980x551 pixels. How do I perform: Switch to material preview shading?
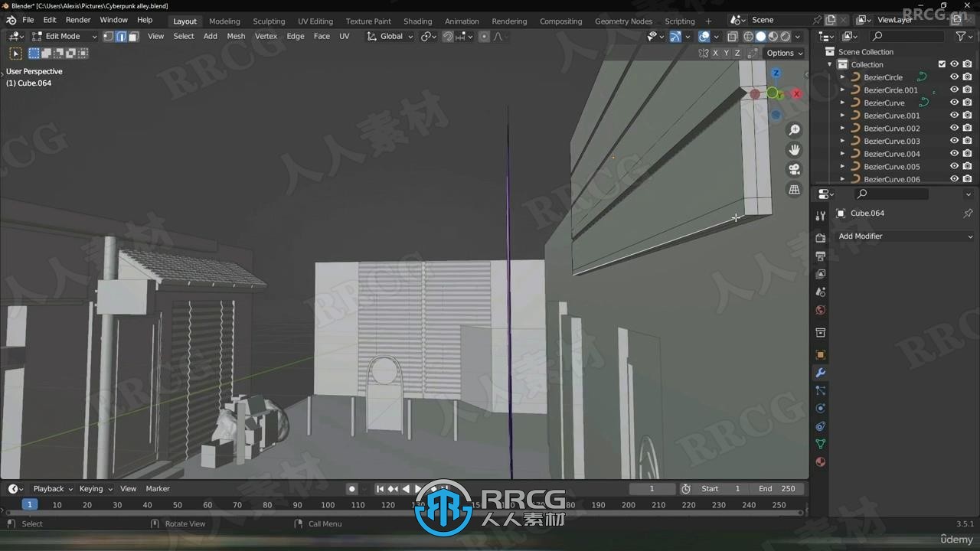tap(773, 36)
